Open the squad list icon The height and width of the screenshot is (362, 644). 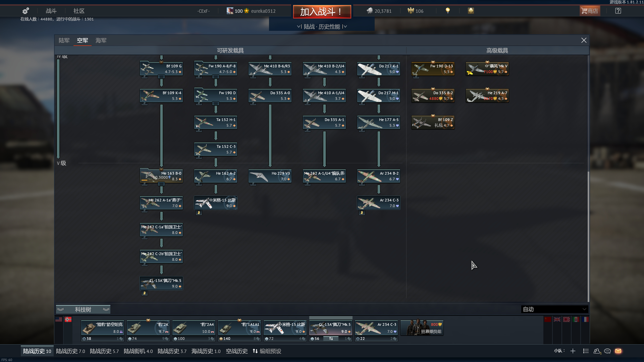point(586,351)
